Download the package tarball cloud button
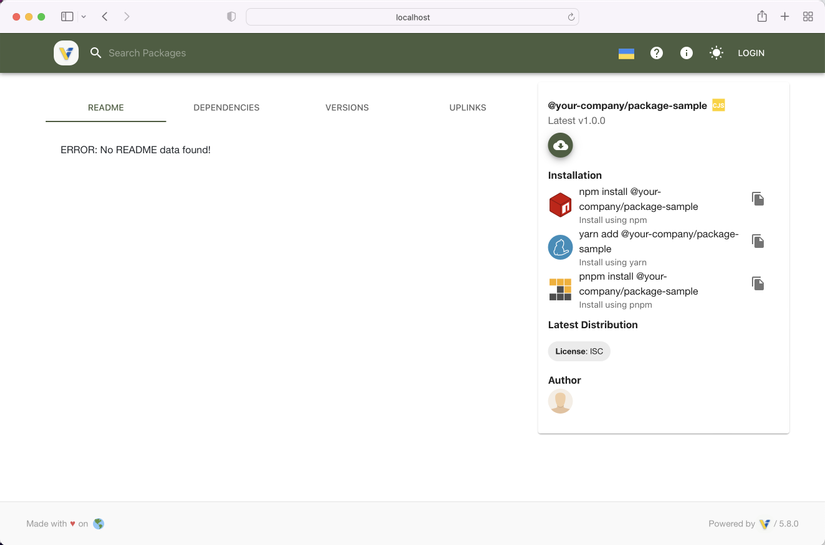825x545 pixels. [x=560, y=145]
